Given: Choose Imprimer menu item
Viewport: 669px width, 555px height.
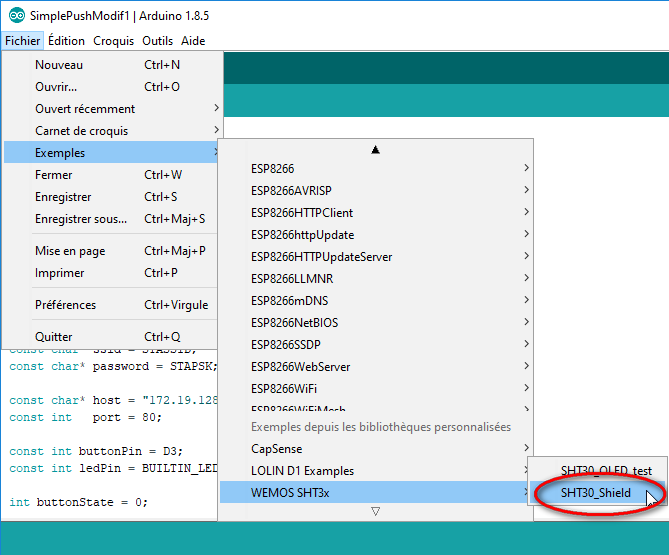Looking at the screenshot, I should click(111, 273).
